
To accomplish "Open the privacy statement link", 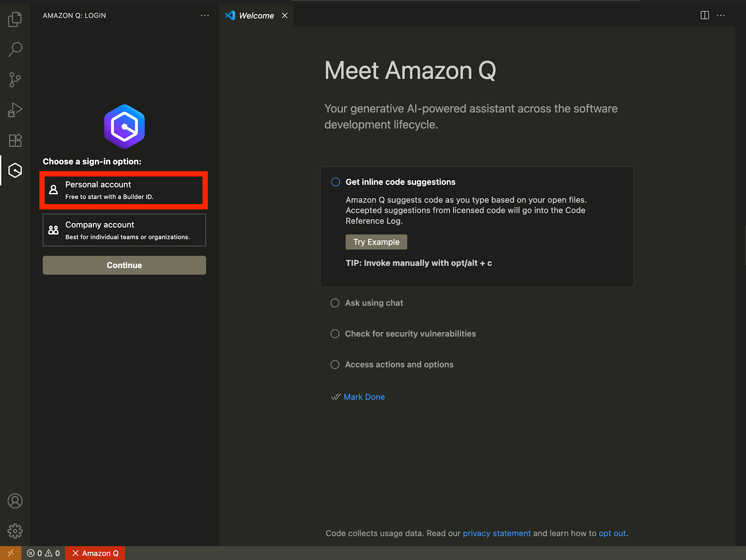I will tap(496, 533).
